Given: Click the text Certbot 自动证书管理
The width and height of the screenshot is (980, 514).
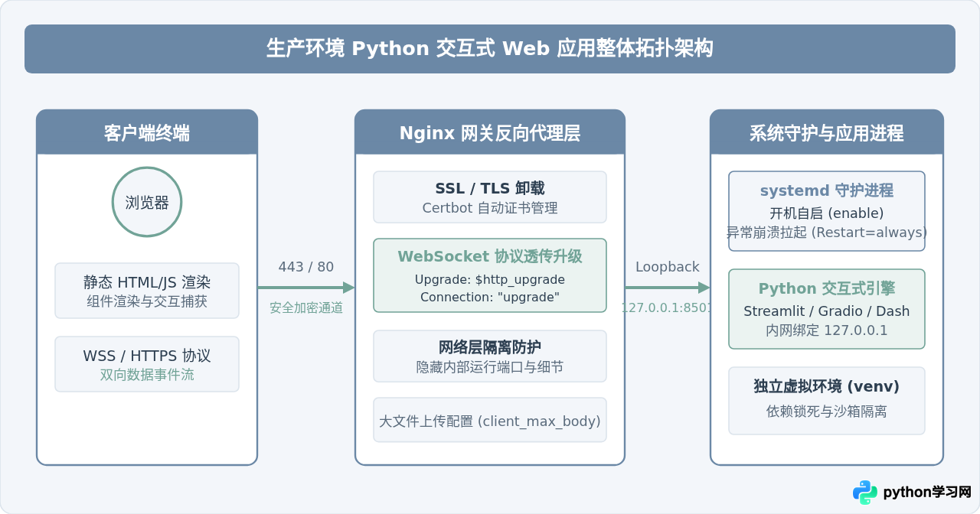Looking at the screenshot, I should [x=490, y=208].
